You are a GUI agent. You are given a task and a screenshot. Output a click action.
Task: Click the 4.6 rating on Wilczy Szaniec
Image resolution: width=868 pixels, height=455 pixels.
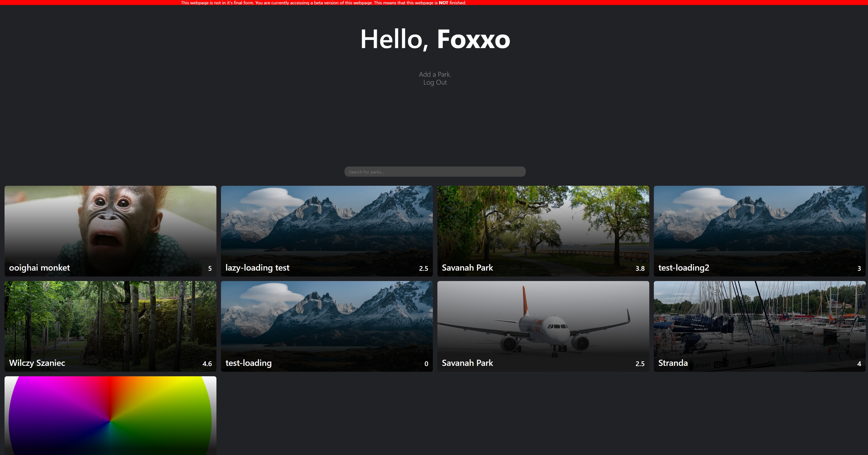[x=207, y=364]
